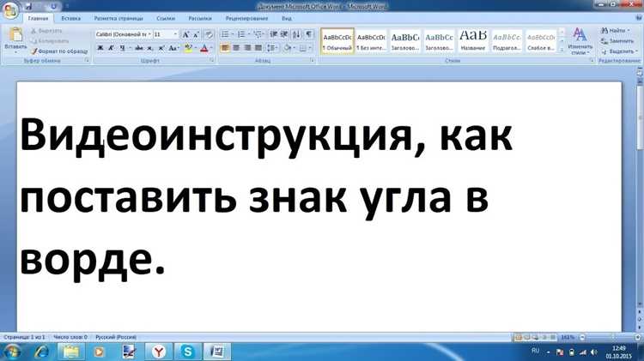Open Internet Explorer from taskbar
644x361 pixels.
pyautogui.click(x=41, y=352)
